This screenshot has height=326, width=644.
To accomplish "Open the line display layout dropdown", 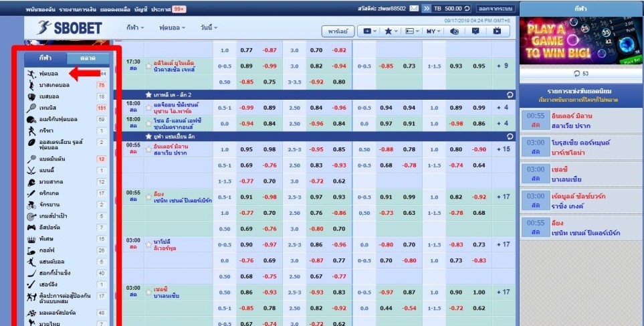I will (x=412, y=31).
